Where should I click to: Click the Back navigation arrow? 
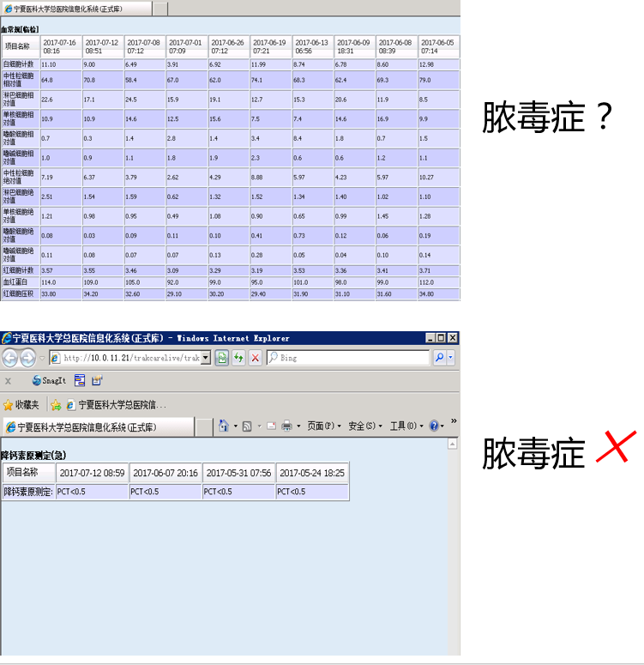[x=9, y=358]
